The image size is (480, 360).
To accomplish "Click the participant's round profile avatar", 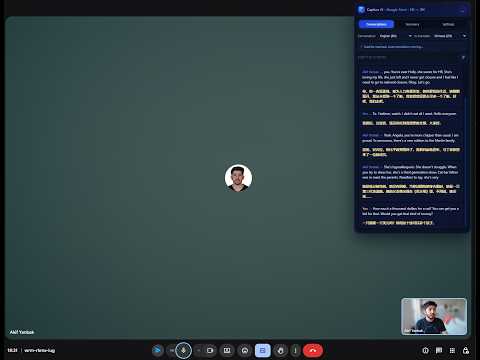I will click(238, 178).
